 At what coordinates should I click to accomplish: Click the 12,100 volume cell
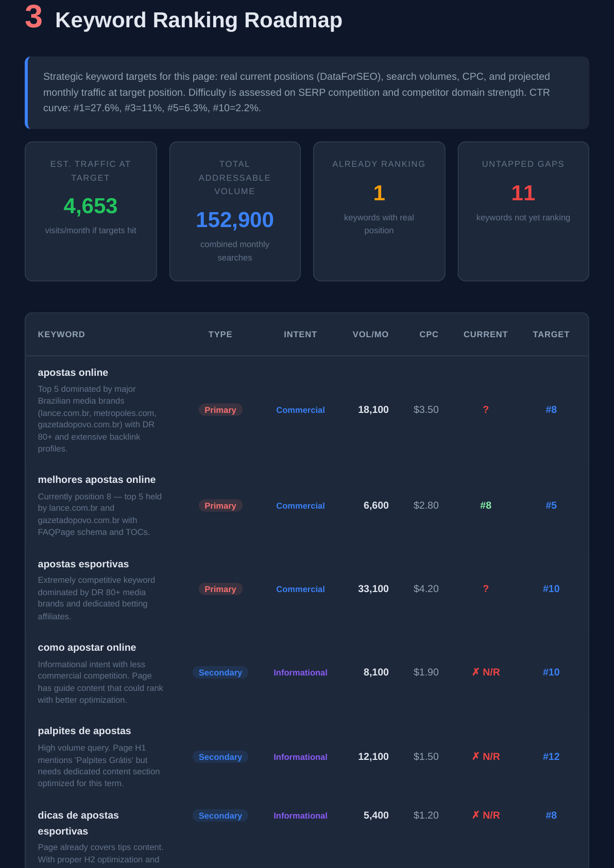pyautogui.click(x=373, y=757)
